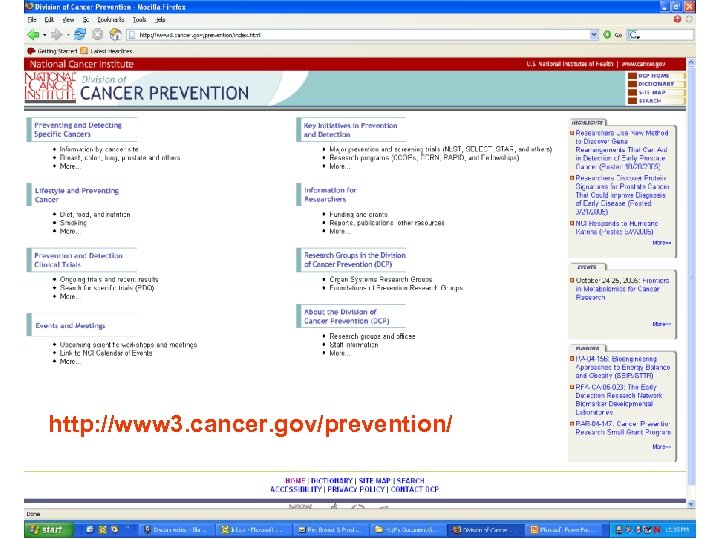Screen dimensions: 720x540
Task: Click HOME in the footer links
Action: 295,481
